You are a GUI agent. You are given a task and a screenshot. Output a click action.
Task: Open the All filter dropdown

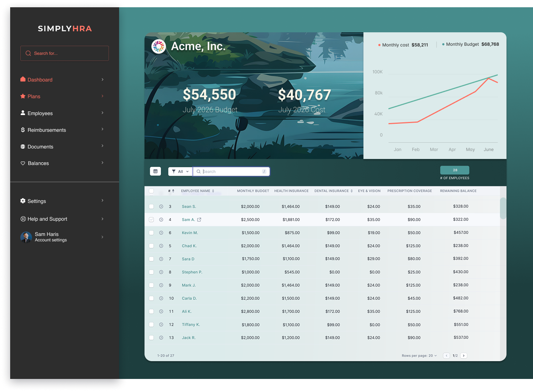(180, 171)
